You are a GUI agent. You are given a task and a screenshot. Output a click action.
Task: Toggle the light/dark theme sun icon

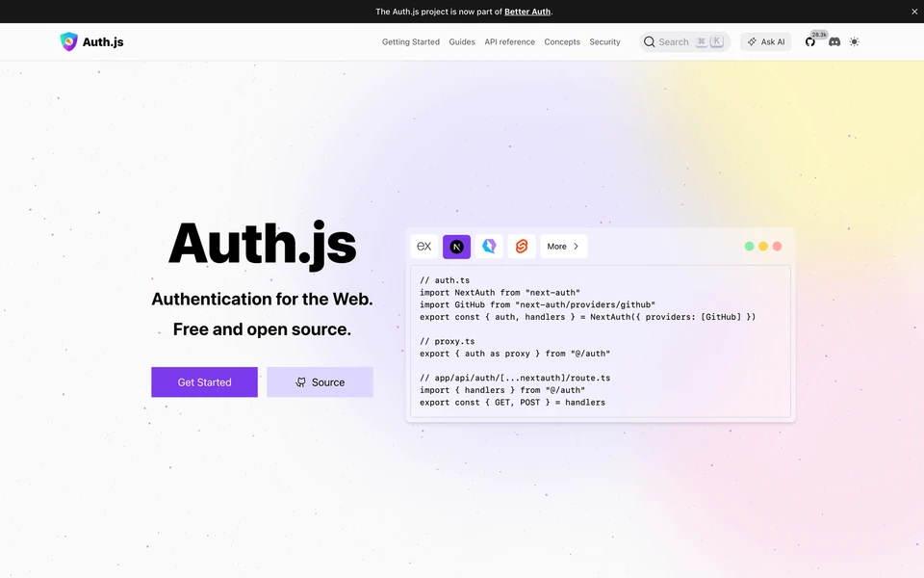coord(855,41)
